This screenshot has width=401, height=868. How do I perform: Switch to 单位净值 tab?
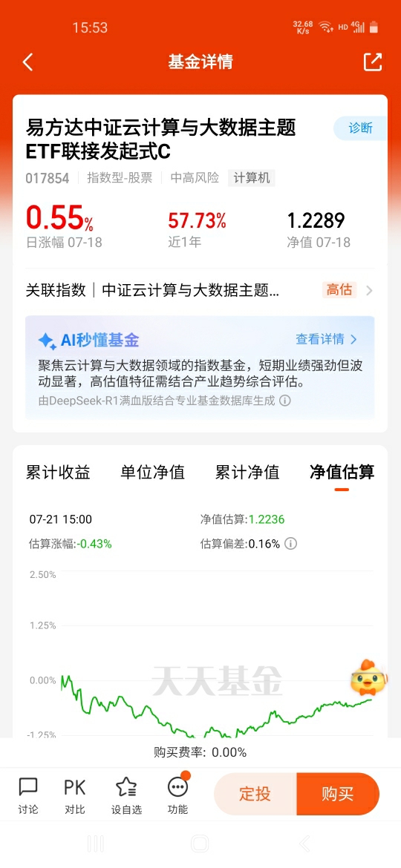[x=153, y=472]
